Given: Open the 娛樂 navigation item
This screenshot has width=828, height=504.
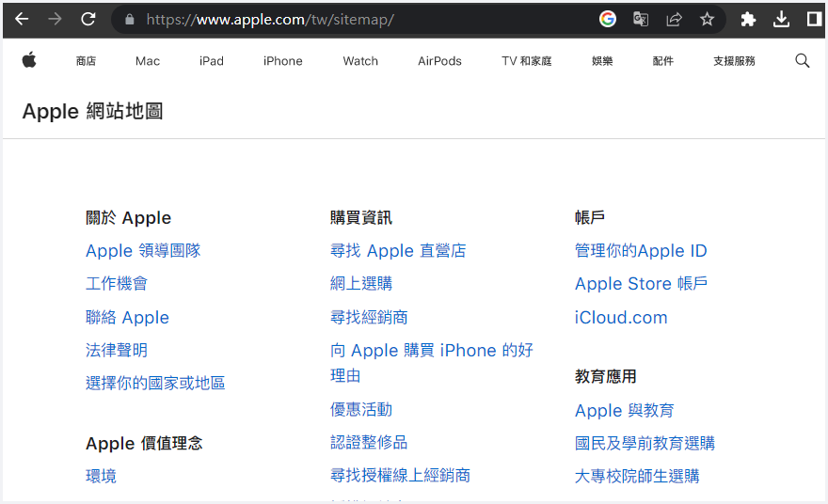Looking at the screenshot, I should coord(602,61).
